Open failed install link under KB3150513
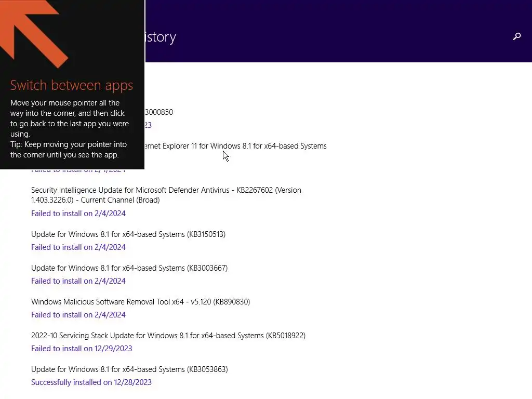532x399 pixels. coord(78,247)
